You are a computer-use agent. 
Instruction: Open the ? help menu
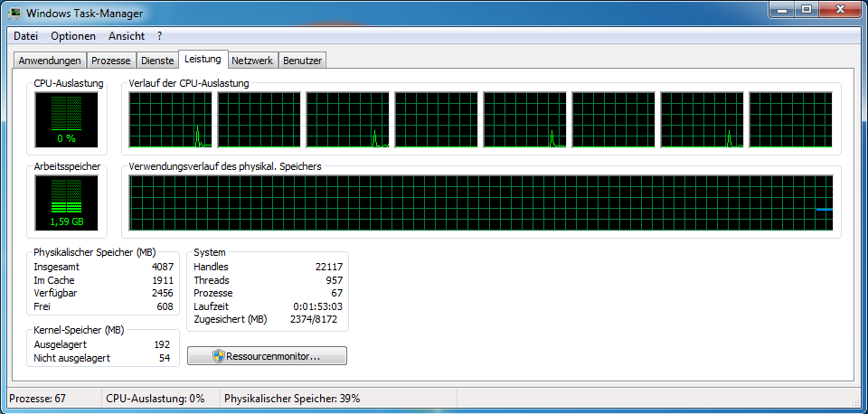[x=159, y=36]
